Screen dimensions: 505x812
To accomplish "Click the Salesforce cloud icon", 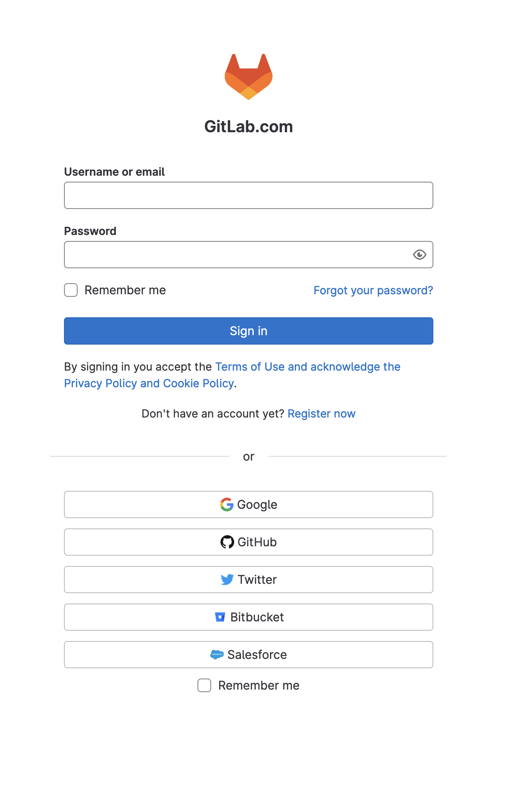I will 218,654.
